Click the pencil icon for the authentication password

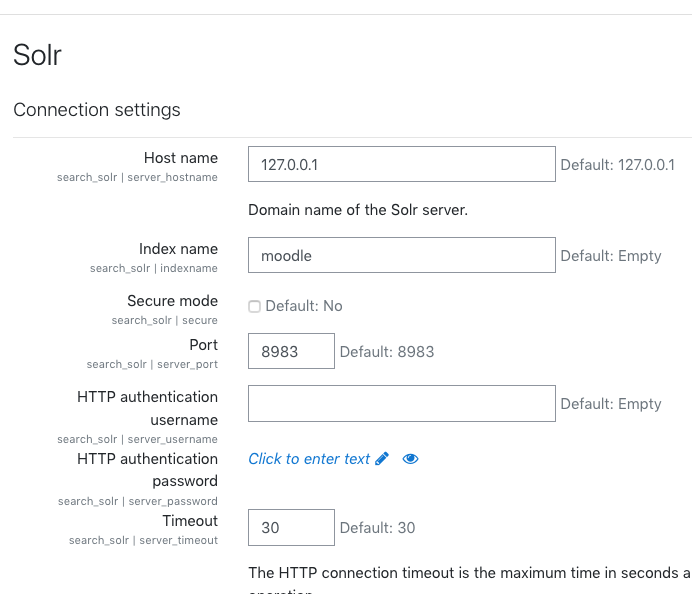[x=382, y=459]
